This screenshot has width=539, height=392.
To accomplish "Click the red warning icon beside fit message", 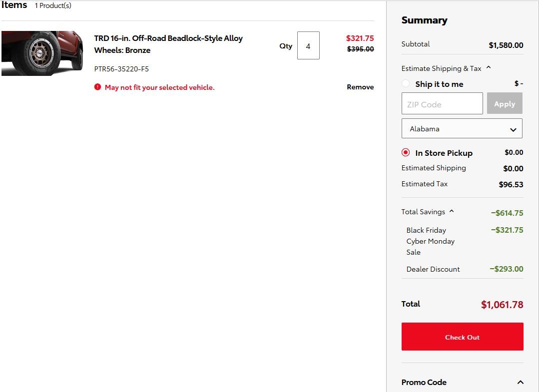I will [97, 87].
